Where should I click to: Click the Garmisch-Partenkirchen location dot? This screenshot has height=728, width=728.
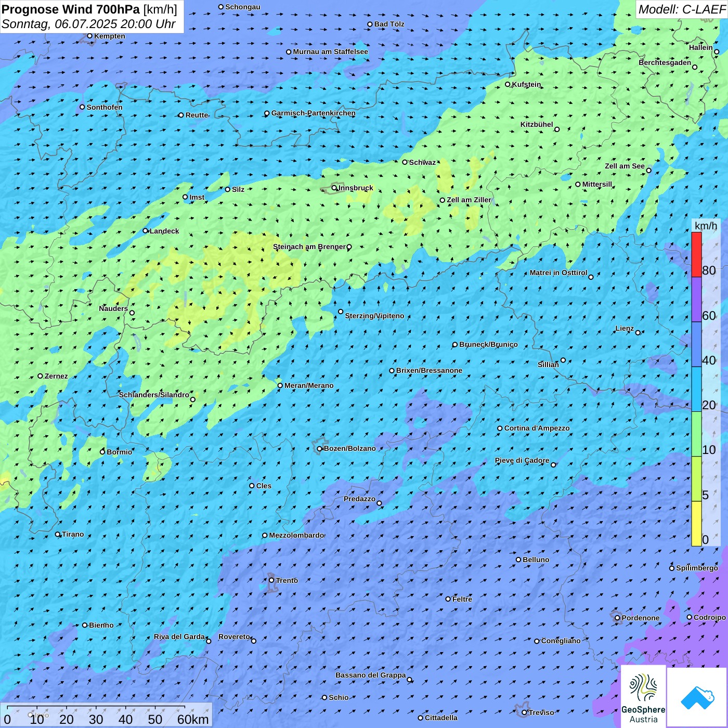coord(267,113)
